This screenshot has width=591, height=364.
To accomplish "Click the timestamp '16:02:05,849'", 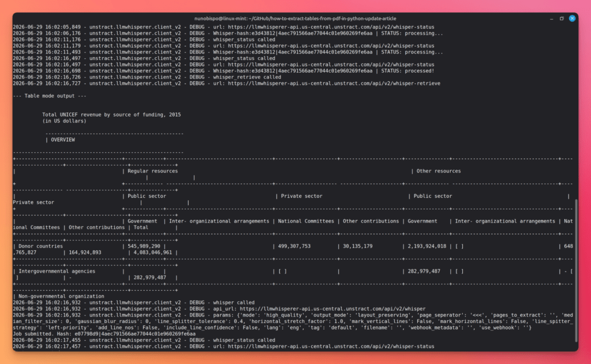I will pos(63,27).
